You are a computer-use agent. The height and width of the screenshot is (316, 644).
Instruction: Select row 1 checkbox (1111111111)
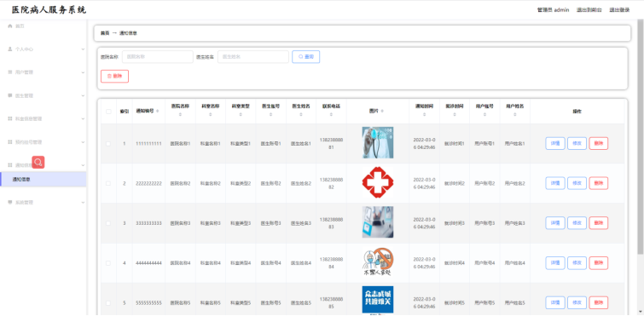click(x=108, y=144)
